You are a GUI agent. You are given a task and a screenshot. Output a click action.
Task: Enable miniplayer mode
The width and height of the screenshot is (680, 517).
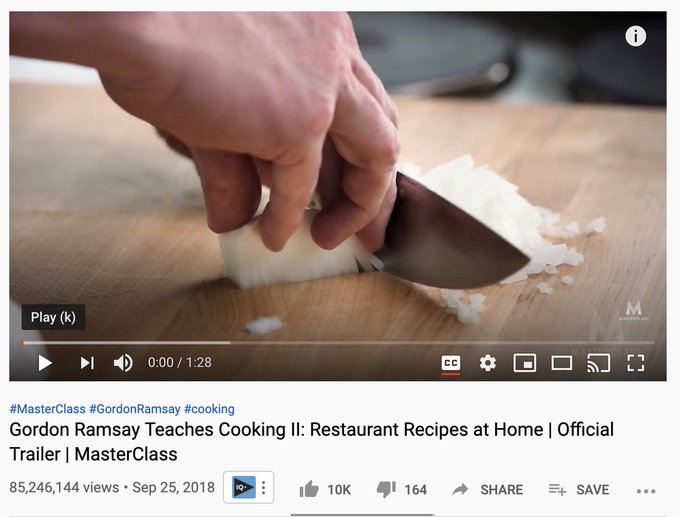524,363
